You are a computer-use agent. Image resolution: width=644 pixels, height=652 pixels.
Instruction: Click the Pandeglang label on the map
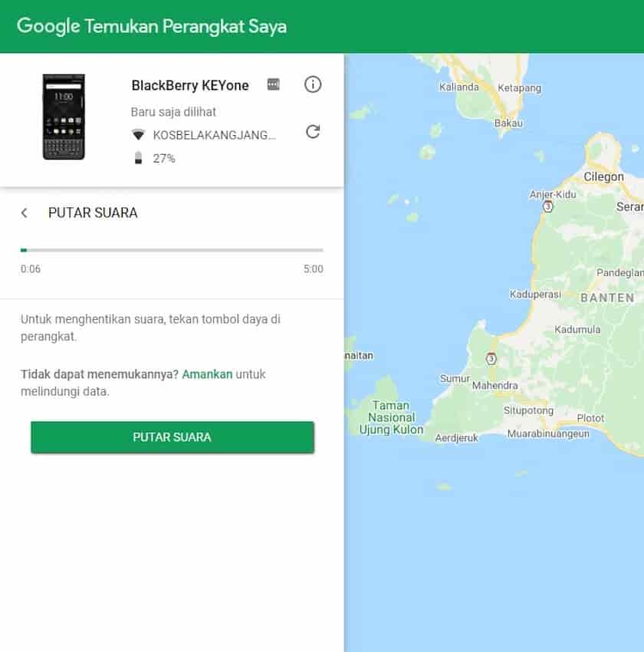point(620,273)
